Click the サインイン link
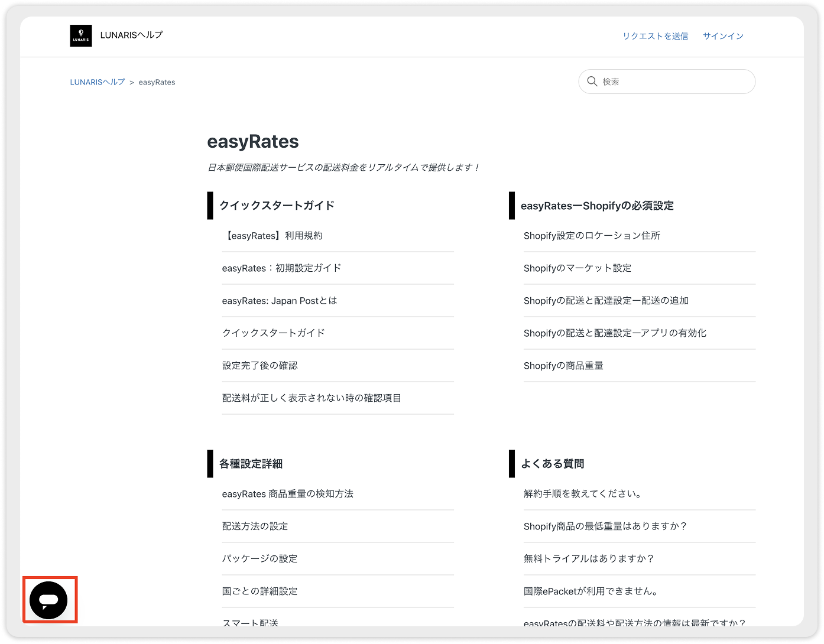Screen dimensions: 824x644 [x=723, y=36]
